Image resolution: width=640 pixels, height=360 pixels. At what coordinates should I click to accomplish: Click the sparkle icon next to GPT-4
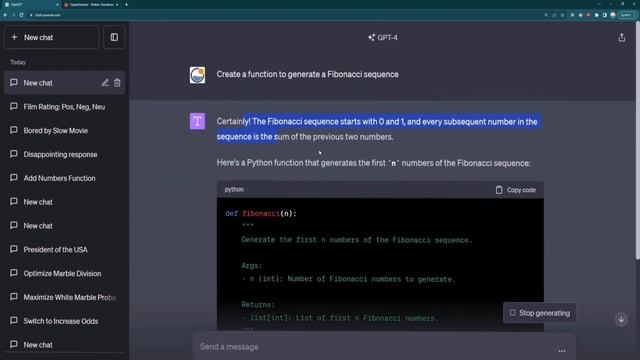371,38
